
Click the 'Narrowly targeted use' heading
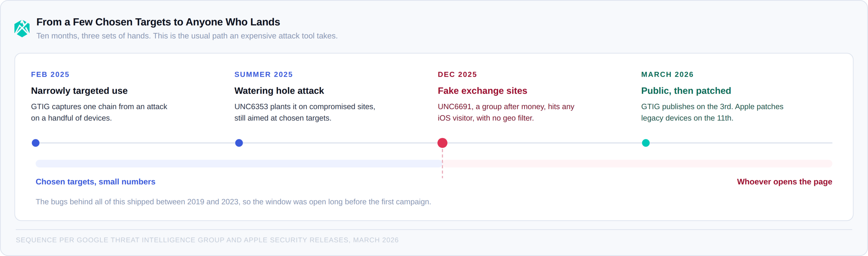79,91
